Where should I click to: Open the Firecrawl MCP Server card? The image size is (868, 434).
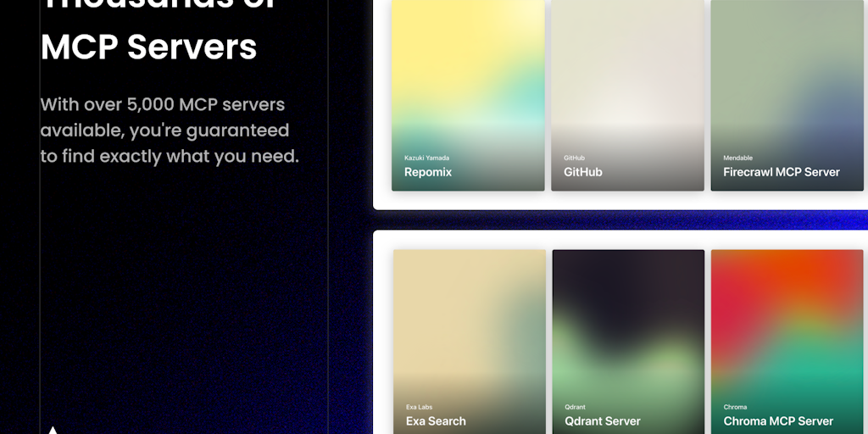pyautogui.click(x=787, y=95)
